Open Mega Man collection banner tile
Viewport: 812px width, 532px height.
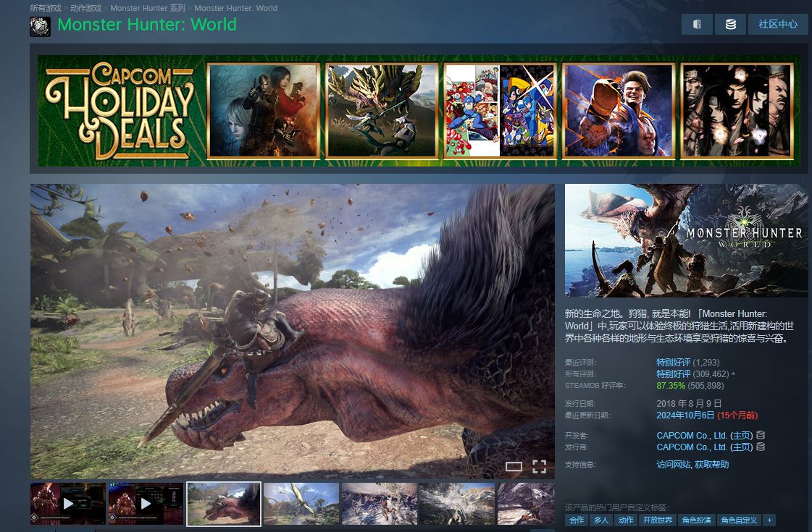click(500, 110)
